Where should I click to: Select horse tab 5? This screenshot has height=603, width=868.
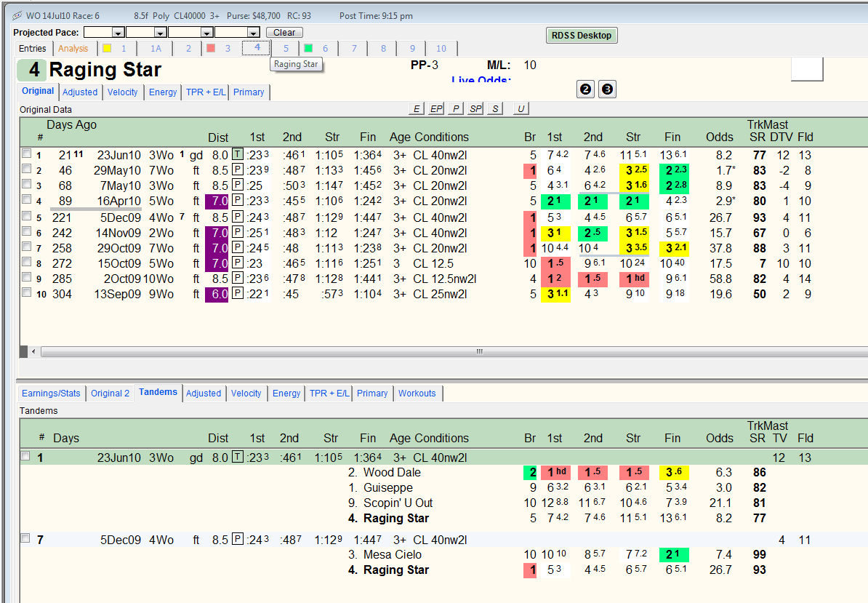286,49
